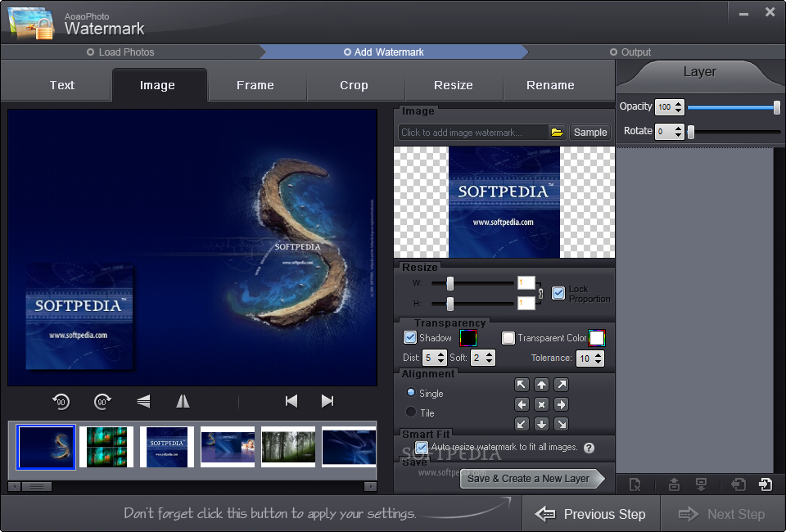Minimize the AoaoPhoto Watermark window
This screenshot has height=532, width=786.
[744, 14]
